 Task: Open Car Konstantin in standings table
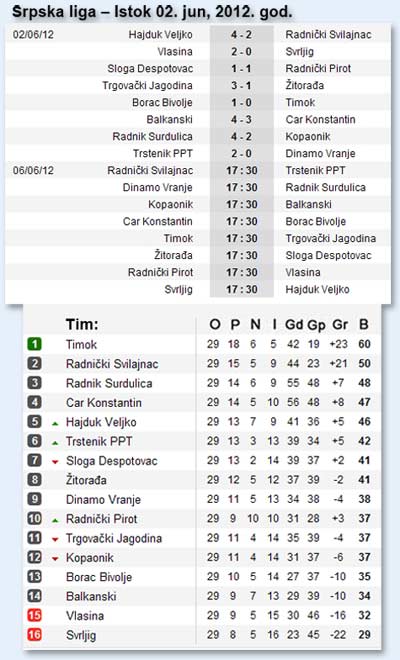click(104, 403)
